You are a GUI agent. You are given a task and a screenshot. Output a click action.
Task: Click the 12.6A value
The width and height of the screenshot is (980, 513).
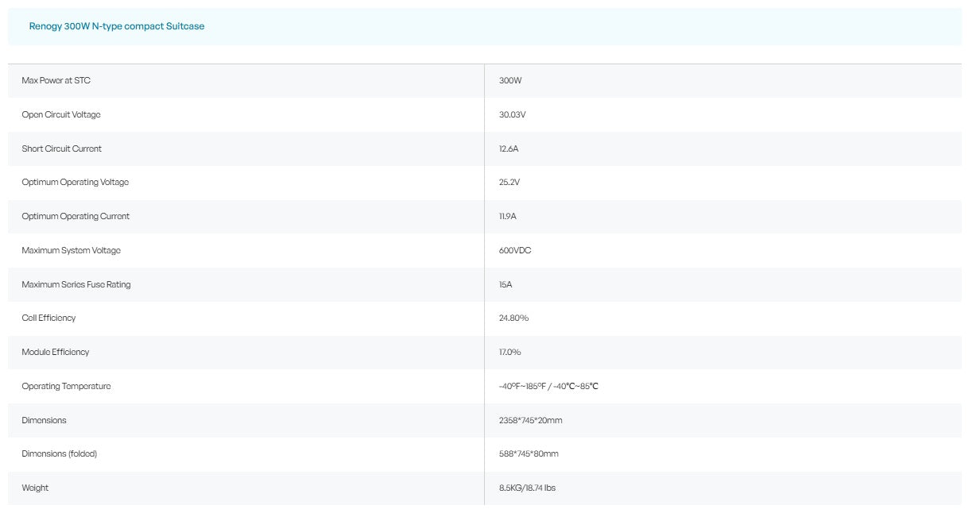click(x=509, y=148)
